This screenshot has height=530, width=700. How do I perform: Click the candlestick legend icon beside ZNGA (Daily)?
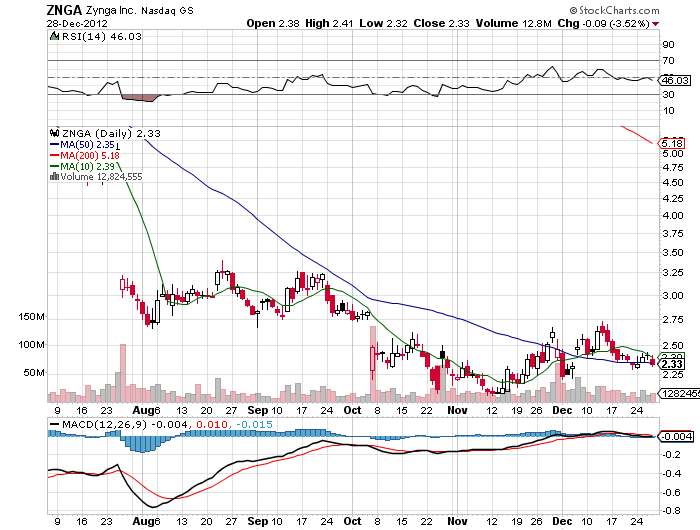(x=54, y=133)
